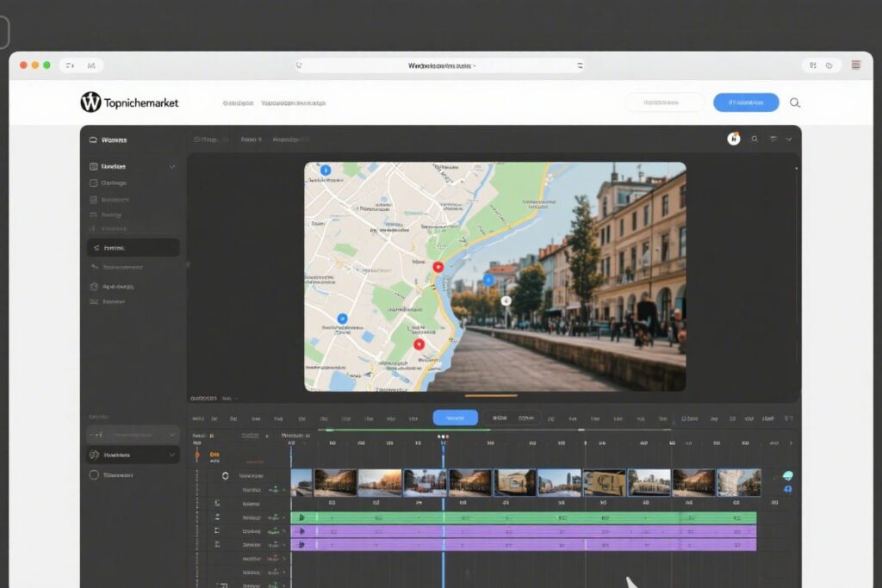Click the blue button in site header
882x588 pixels.
click(746, 102)
